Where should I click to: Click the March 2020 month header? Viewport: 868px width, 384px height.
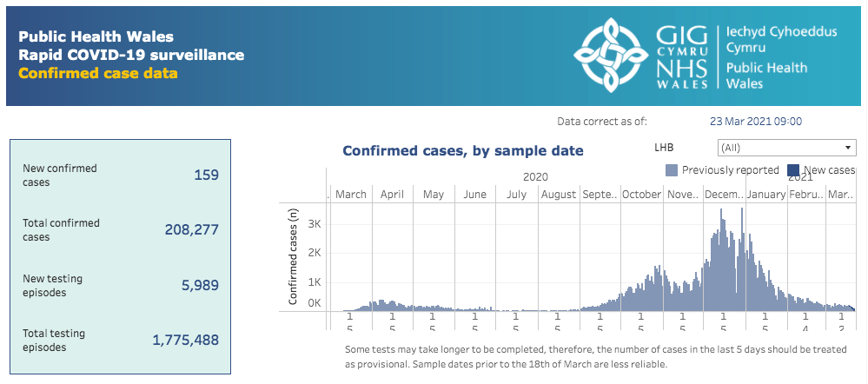pyautogui.click(x=351, y=195)
